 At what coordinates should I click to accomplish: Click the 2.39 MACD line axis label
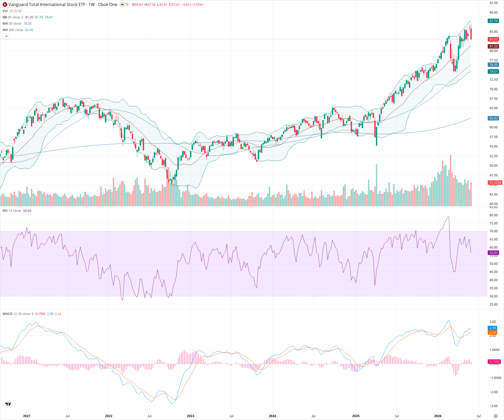[x=492, y=328]
